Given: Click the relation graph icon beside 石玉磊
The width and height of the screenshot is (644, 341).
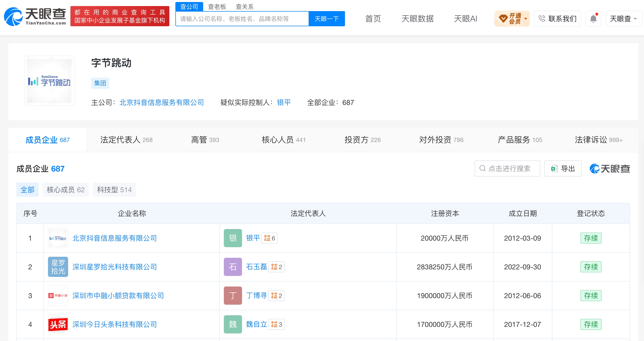Looking at the screenshot, I should [274, 267].
